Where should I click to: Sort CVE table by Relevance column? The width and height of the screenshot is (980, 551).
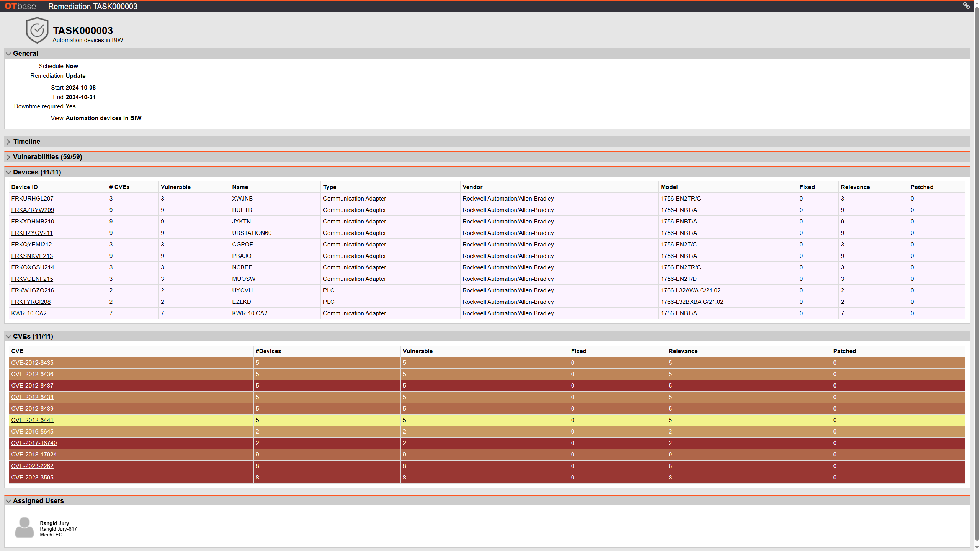(683, 351)
